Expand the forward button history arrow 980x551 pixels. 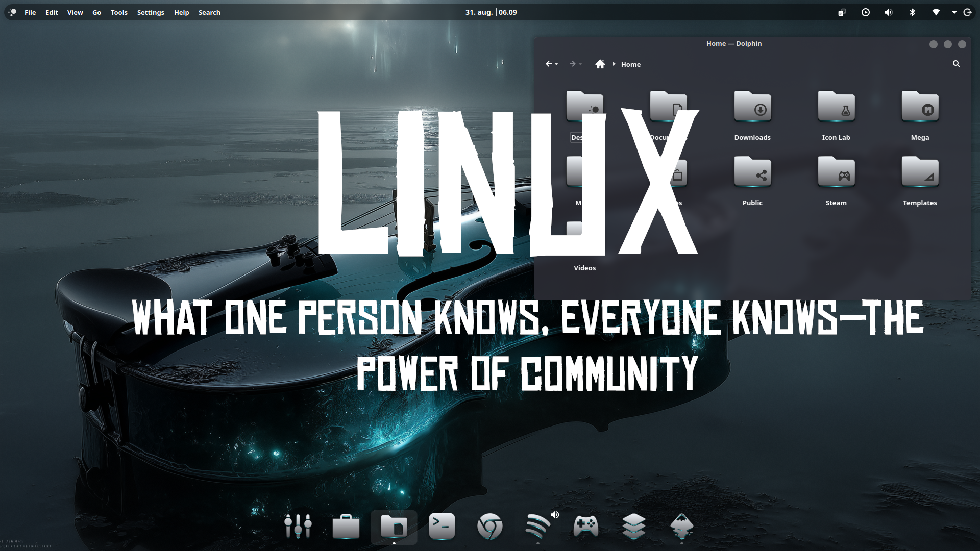pos(580,64)
